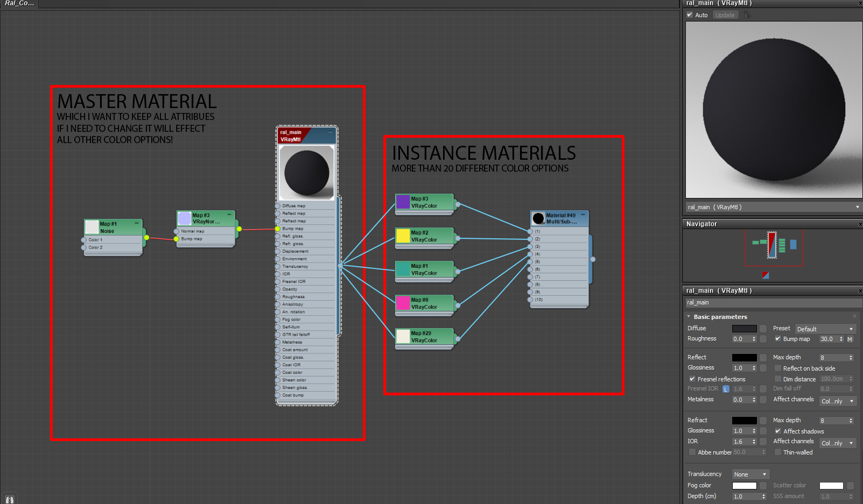Click the Bump map amount spinner arrows

[841, 339]
